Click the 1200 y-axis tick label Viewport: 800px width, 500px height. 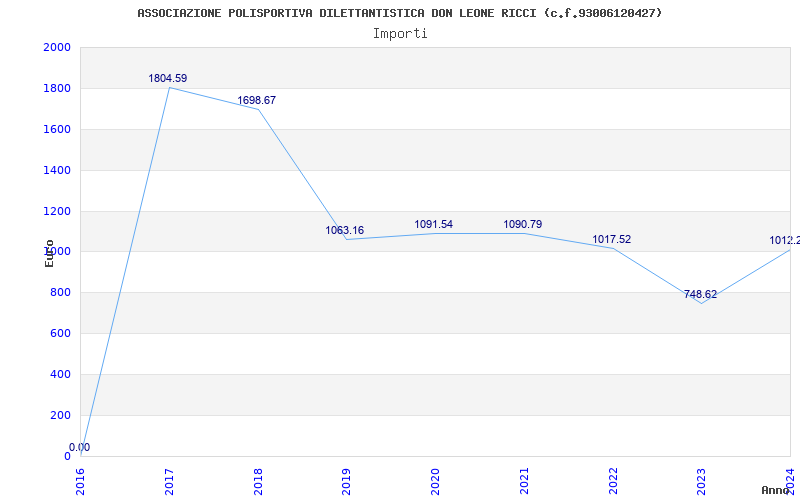tap(57, 211)
